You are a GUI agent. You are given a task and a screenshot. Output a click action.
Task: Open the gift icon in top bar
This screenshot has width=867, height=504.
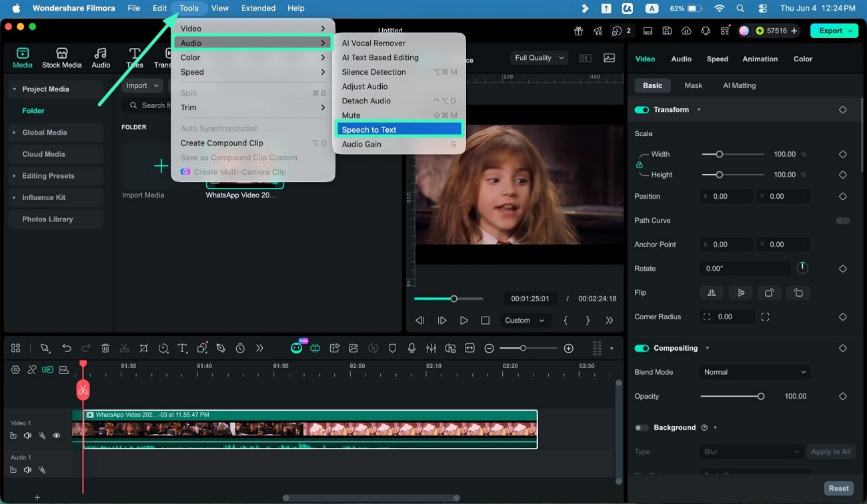[578, 31]
